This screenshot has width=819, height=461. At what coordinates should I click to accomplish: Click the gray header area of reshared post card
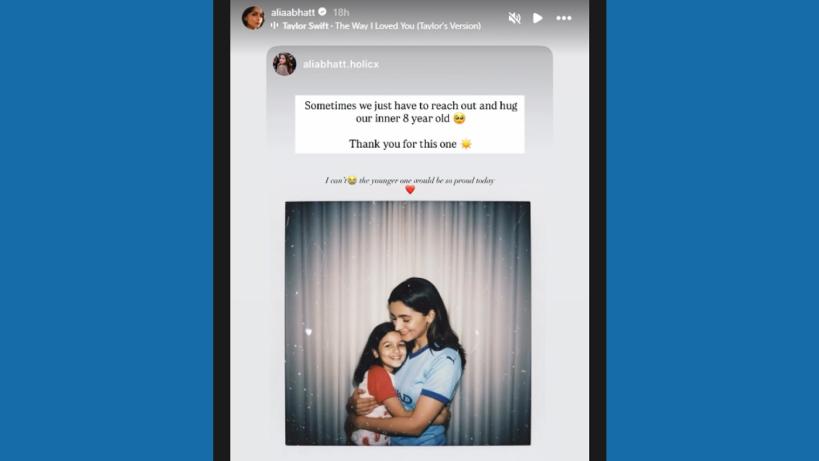pyautogui.click(x=410, y=64)
